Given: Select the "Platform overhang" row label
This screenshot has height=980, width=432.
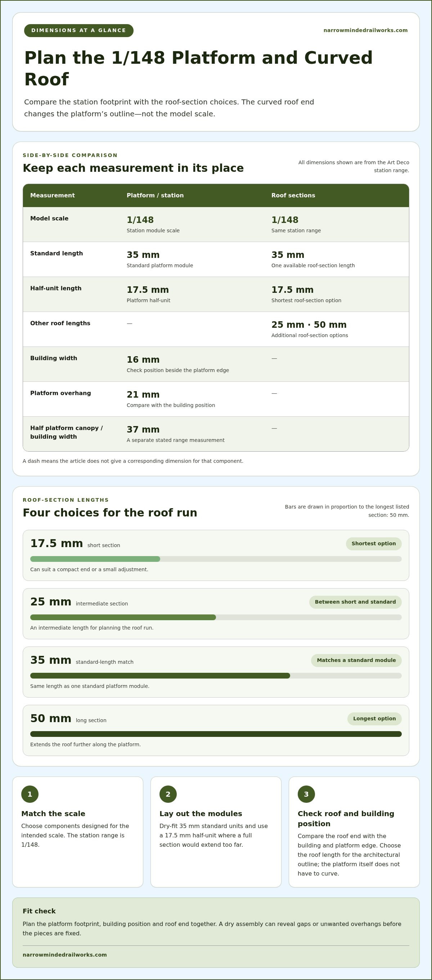Looking at the screenshot, I should 60,393.
